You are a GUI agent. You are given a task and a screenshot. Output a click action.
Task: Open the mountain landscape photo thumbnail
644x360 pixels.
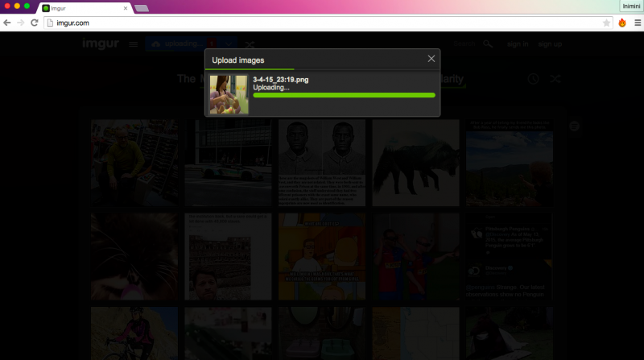tap(510, 163)
